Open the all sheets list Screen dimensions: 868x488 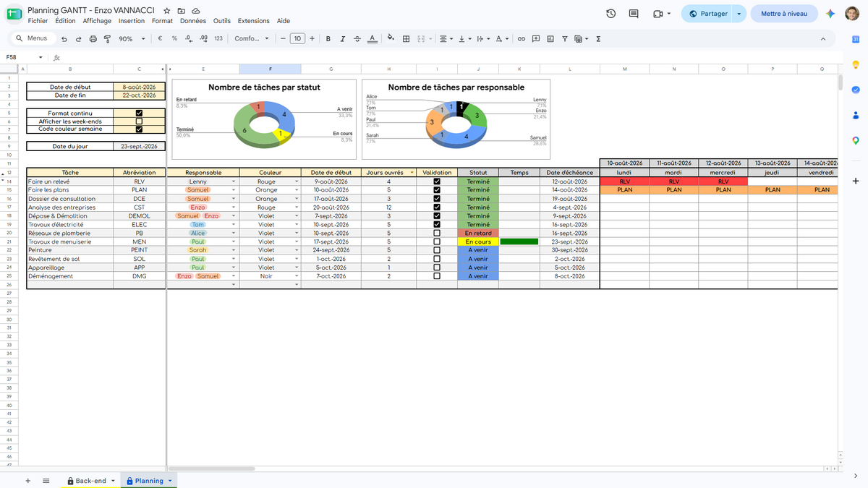point(46,481)
